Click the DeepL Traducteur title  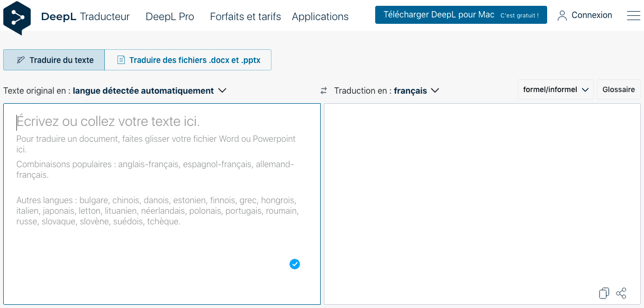point(85,16)
